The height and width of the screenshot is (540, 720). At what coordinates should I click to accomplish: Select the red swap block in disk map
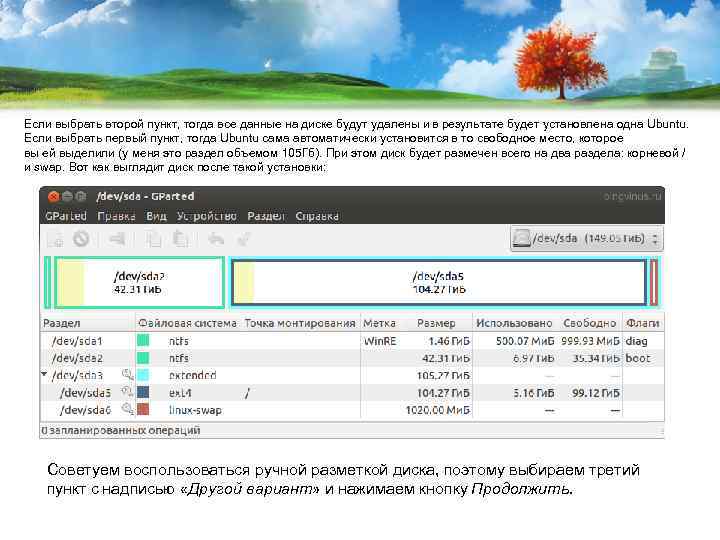654,282
